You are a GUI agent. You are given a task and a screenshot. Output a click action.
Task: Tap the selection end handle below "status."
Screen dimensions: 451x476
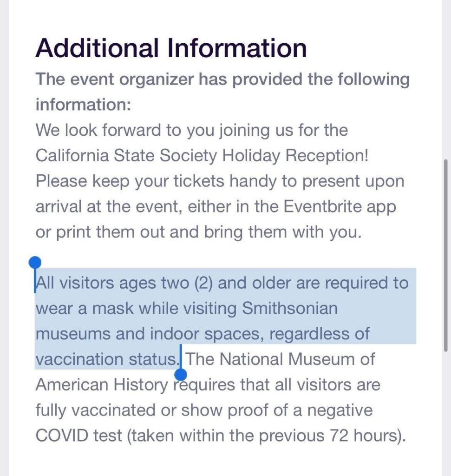(x=182, y=373)
